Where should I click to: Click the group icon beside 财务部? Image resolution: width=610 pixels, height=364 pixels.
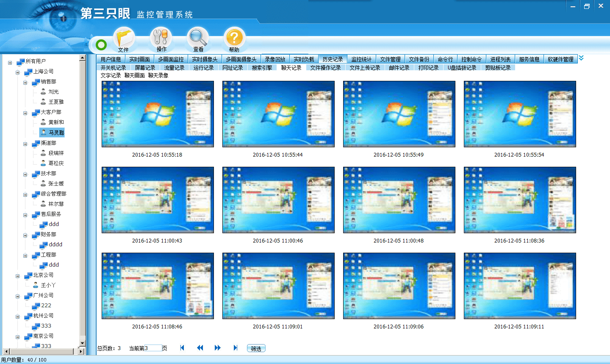[x=36, y=235]
